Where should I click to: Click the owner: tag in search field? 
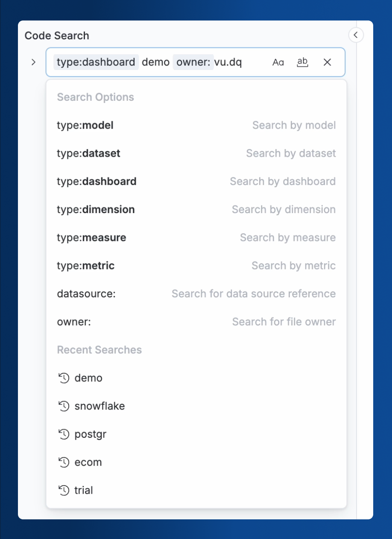193,62
